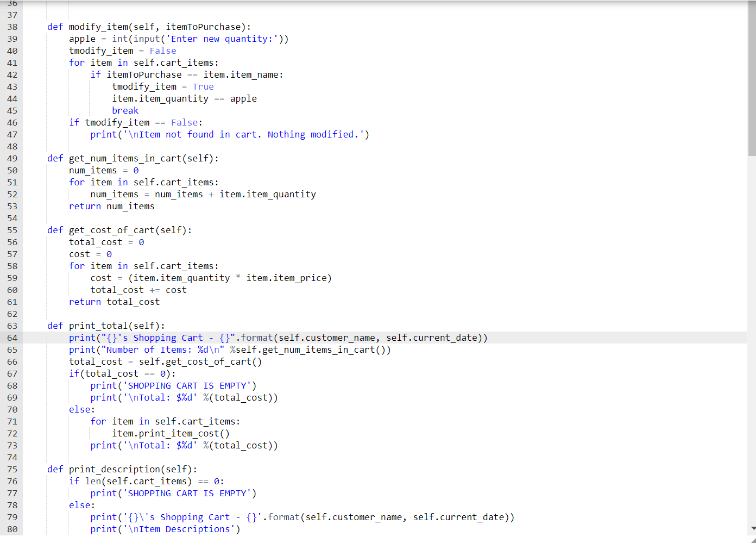Click 'SHOPPING CART IS EMPTY' on line 68
This screenshot has height=543, width=756.
187,385
